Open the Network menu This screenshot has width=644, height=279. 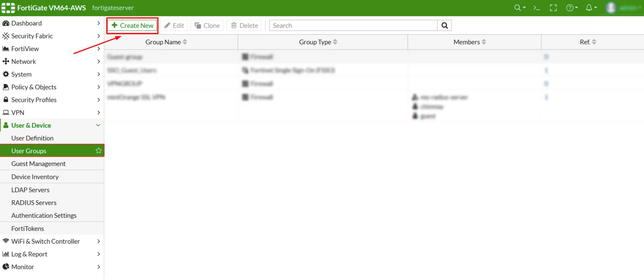[52, 62]
